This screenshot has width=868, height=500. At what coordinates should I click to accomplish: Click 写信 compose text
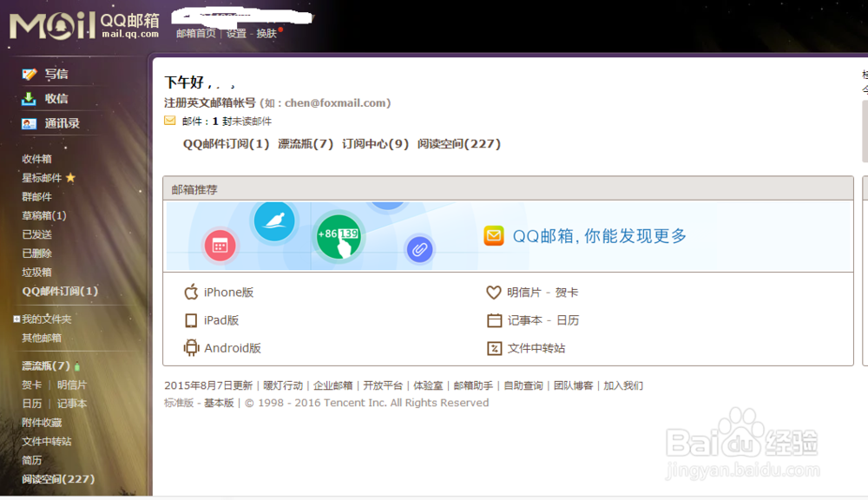(x=56, y=74)
